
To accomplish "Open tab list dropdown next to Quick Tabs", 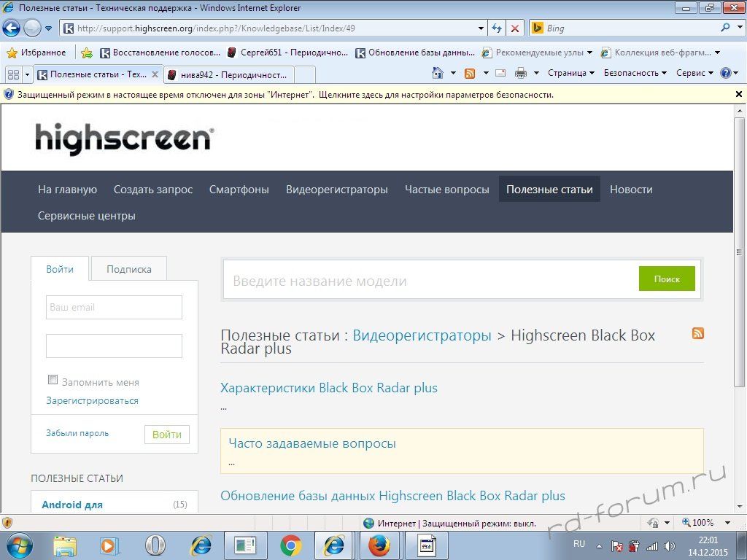I will pos(27,75).
